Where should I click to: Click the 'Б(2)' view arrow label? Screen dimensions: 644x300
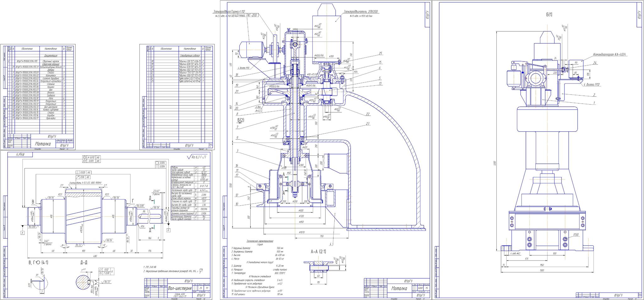[x=240, y=120]
